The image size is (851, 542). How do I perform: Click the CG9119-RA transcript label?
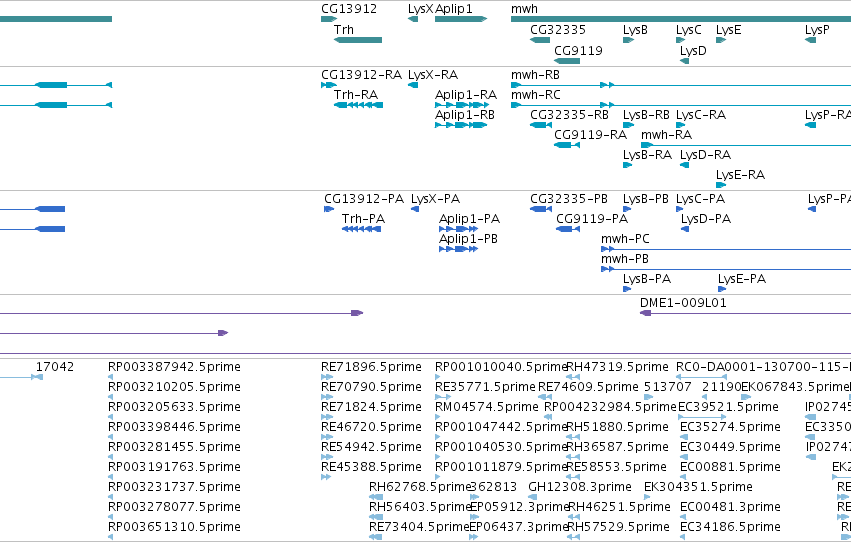pos(590,135)
